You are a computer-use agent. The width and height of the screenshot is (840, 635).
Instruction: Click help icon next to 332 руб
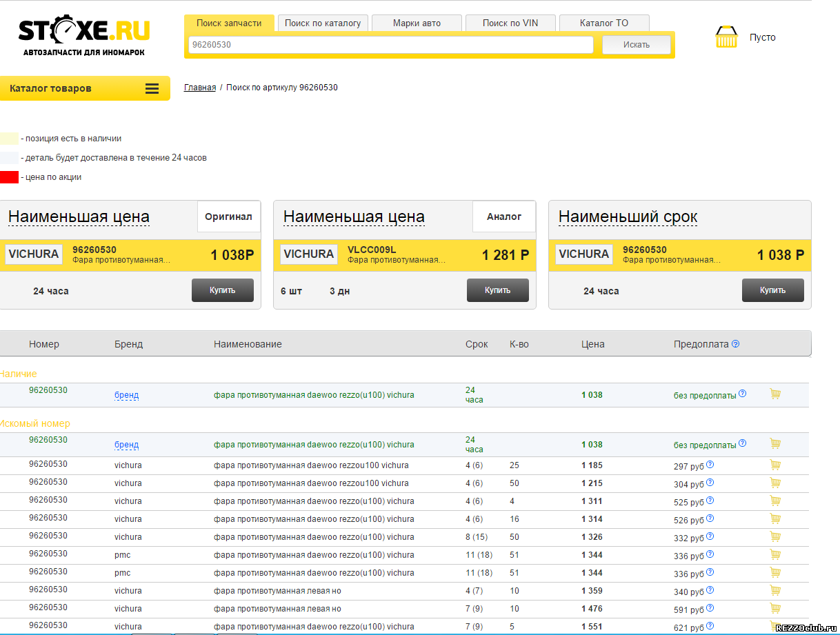click(x=710, y=536)
